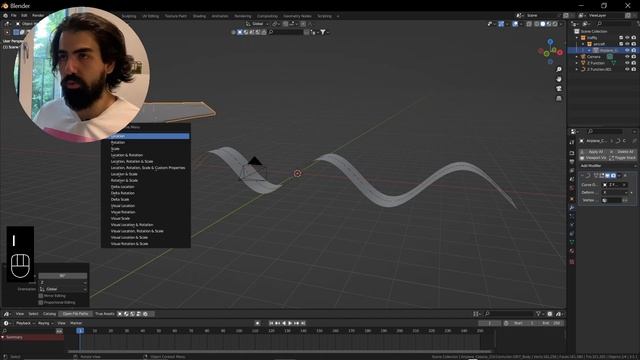Viewport: 640px width, 360px height.
Task: Click the Scene Collection icon in outliner
Action: [576, 31]
